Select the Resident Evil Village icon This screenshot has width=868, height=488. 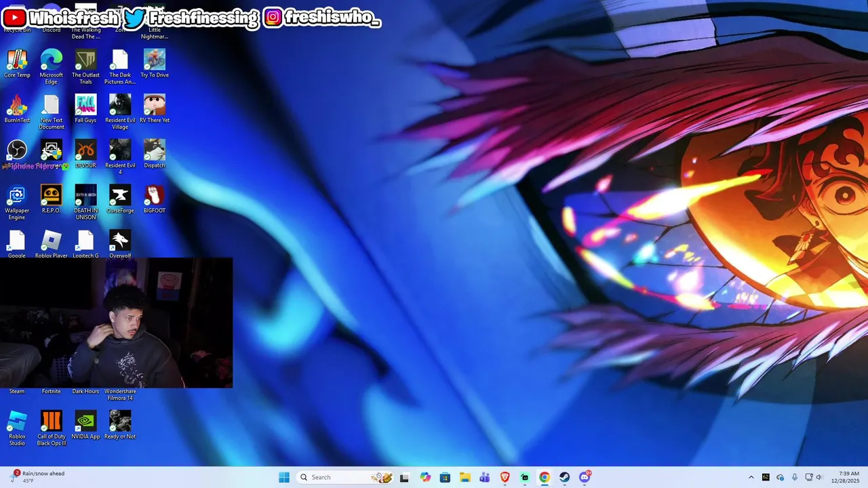(120, 112)
